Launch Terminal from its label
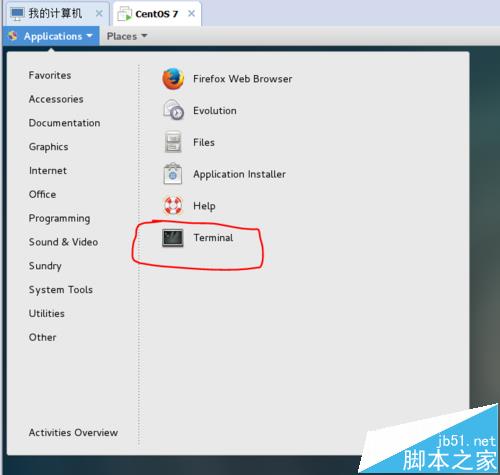This screenshot has width=500, height=475. tap(213, 238)
